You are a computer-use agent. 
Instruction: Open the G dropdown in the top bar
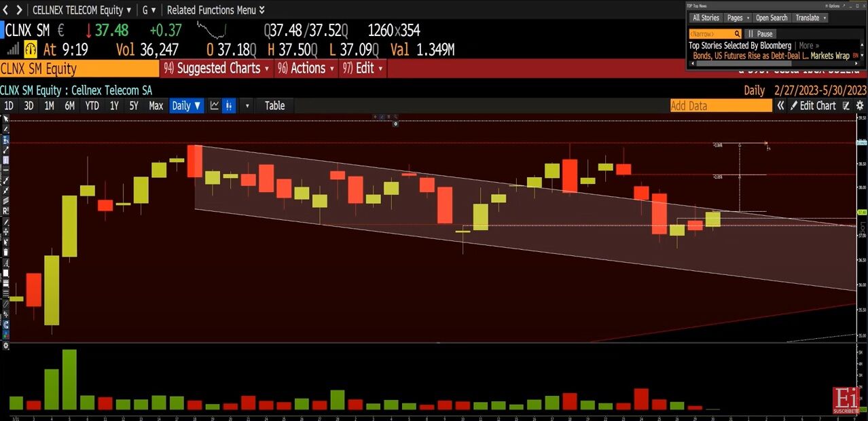(x=149, y=10)
